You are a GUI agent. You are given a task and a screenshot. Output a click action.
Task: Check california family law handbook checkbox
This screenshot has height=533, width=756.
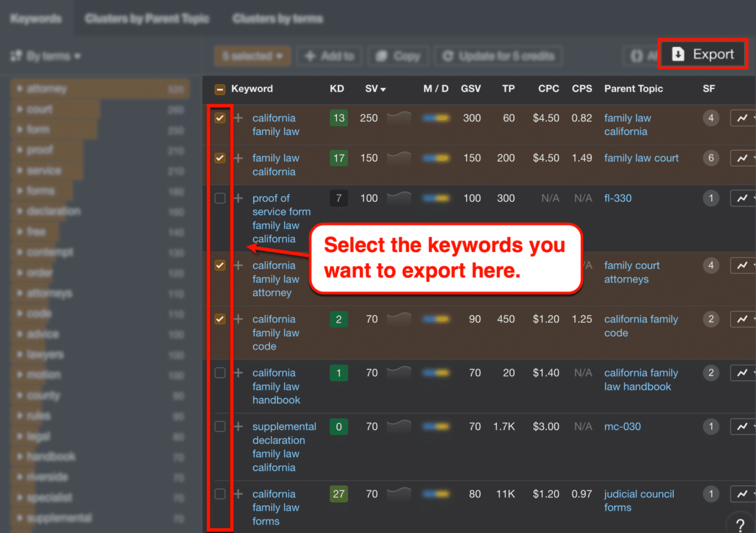(220, 373)
